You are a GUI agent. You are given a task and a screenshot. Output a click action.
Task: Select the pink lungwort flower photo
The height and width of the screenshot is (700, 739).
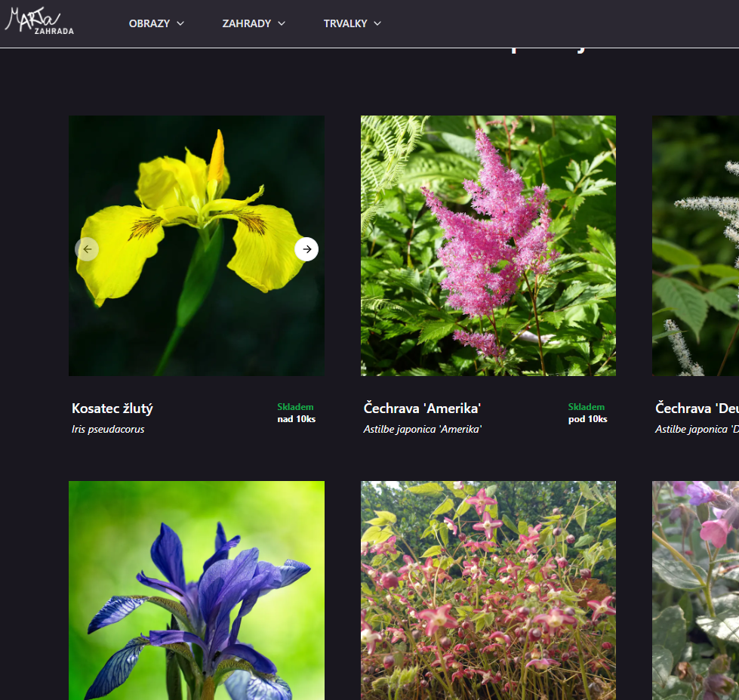pos(696,591)
